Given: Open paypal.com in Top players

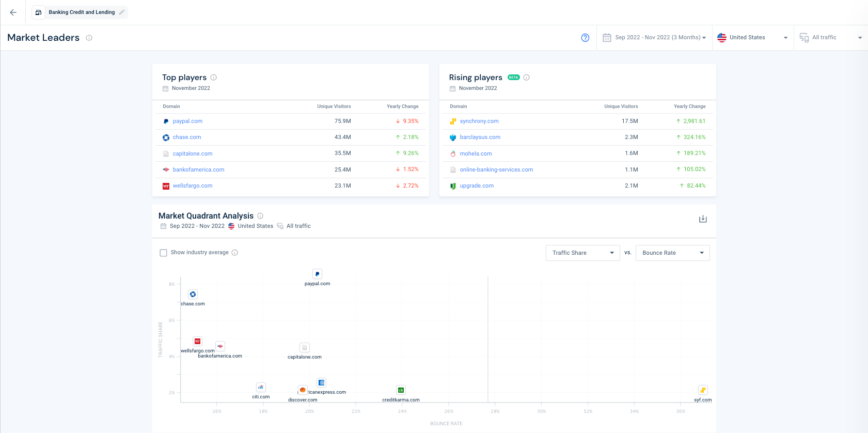Looking at the screenshot, I should tap(187, 121).
